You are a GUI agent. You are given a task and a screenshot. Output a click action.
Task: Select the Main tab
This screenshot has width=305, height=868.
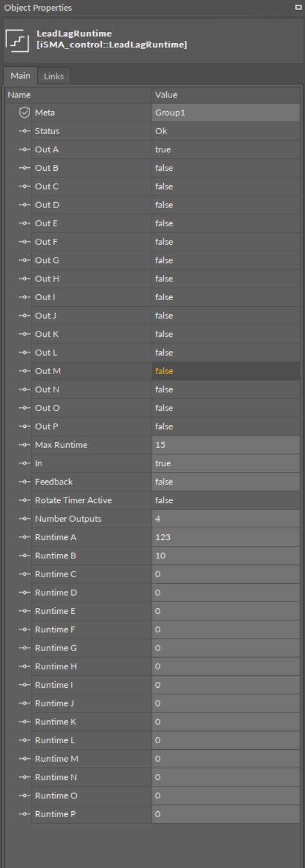point(20,76)
